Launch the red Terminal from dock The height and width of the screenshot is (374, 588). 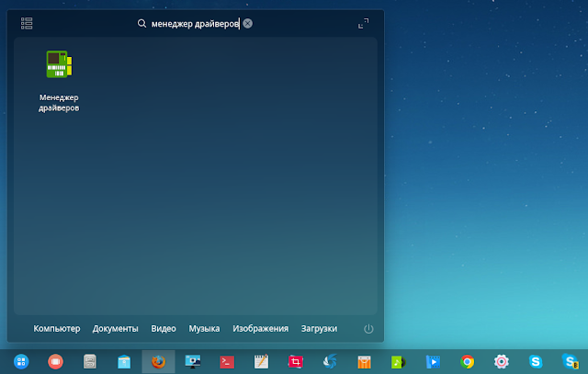(x=227, y=362)
